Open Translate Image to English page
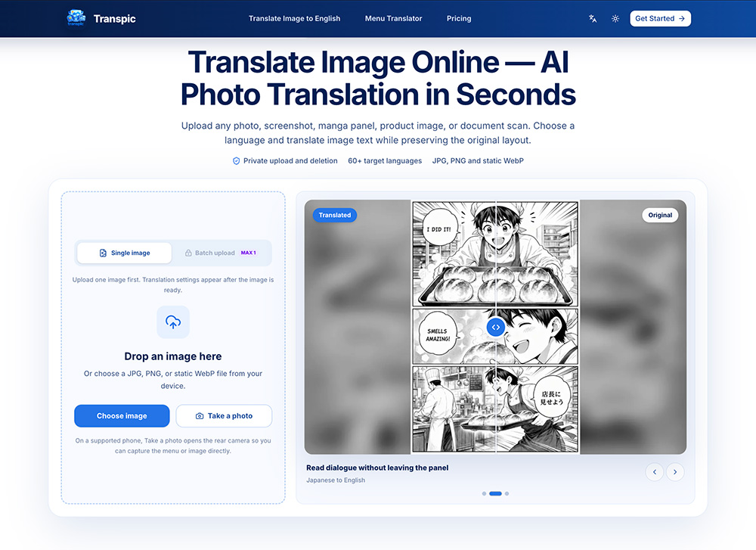 tap(294, 18)
